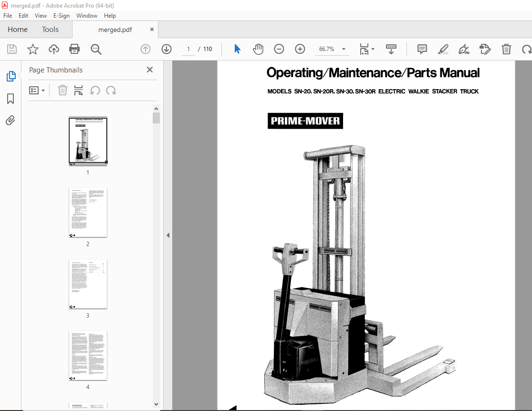The width and height of the screenshot is (532, 411).
Task: Toggle the Attachments paperclip panel
Action: [10, 120]
